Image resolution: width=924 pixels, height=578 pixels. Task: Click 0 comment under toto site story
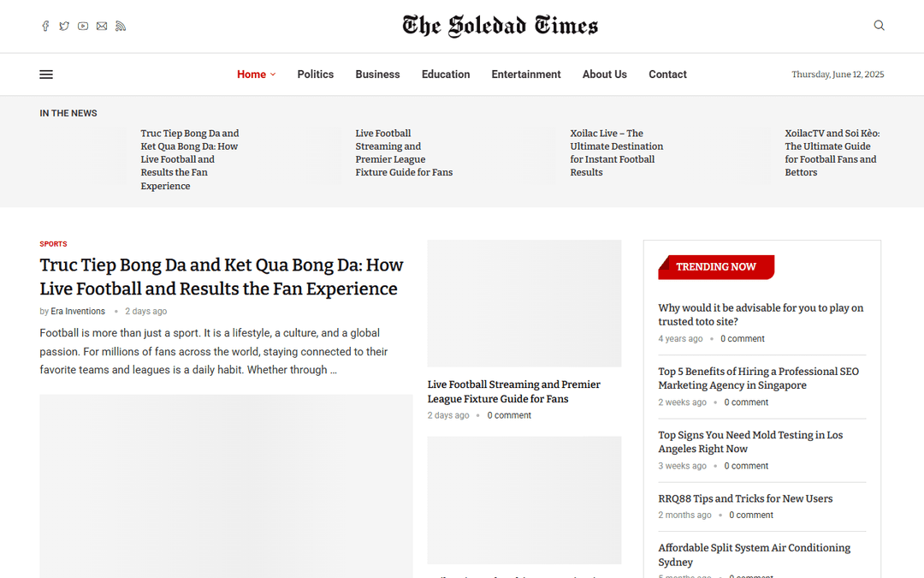click(743, 338)
